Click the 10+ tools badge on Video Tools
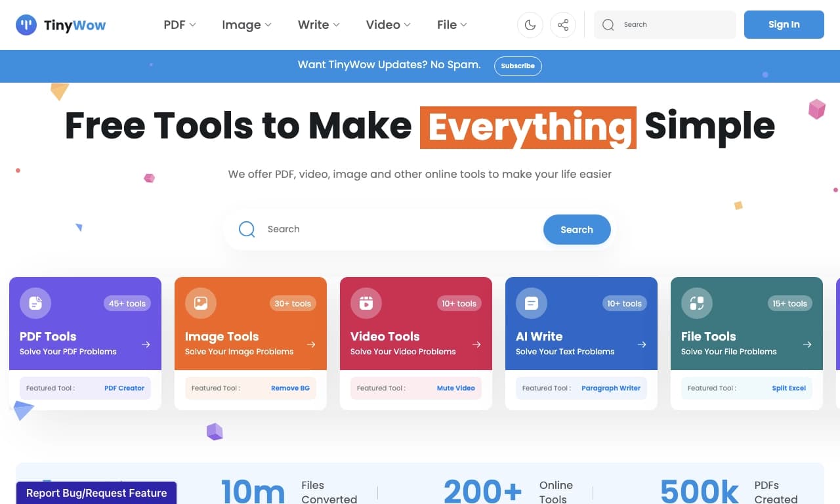 point(458,303)
